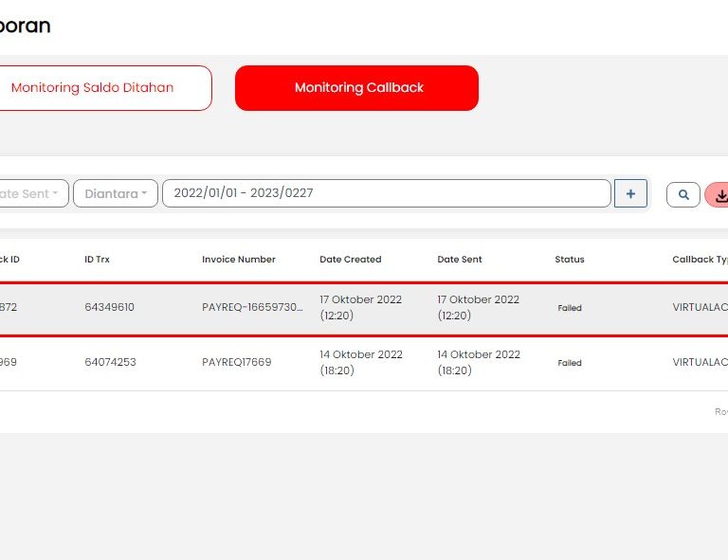Switch to Monitoring Saldo Ditahan tab
The height and width of the screenshot is (560, 728).
tap(93, 88)
